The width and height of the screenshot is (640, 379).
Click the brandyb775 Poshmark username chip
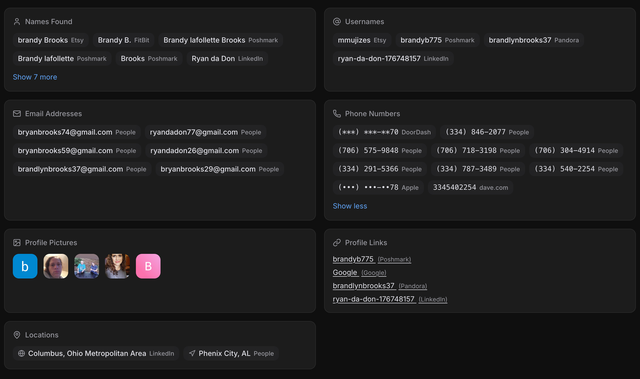click(x=437, y=40)
